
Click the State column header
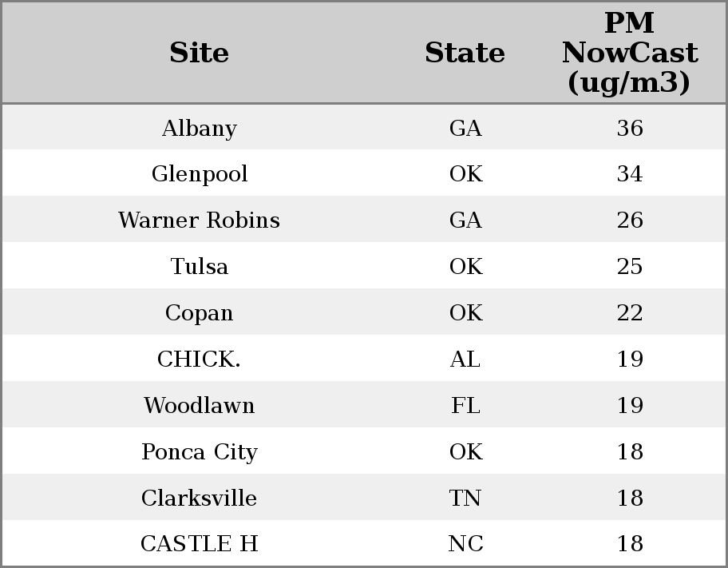pyautogui.click(x=465, y=53)
